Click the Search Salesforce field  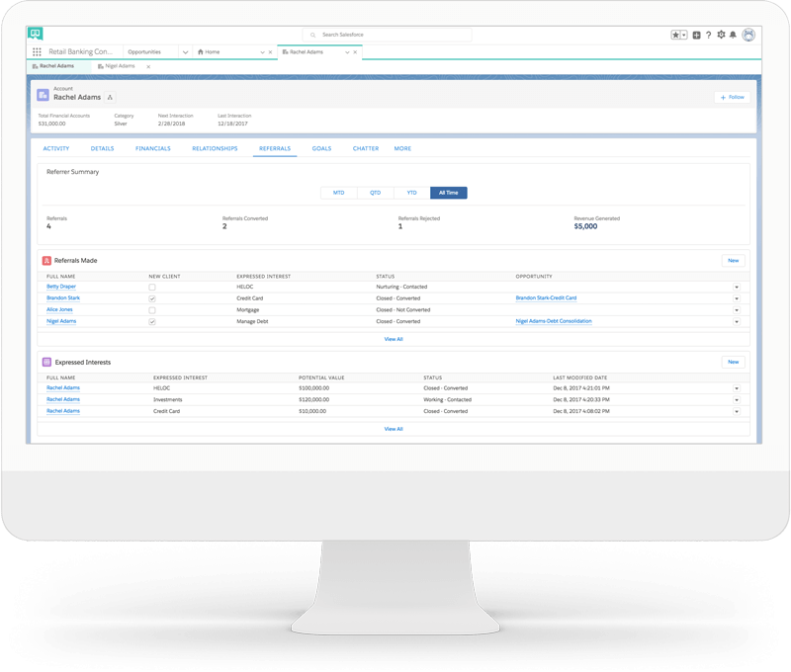(x=387, y=35)
